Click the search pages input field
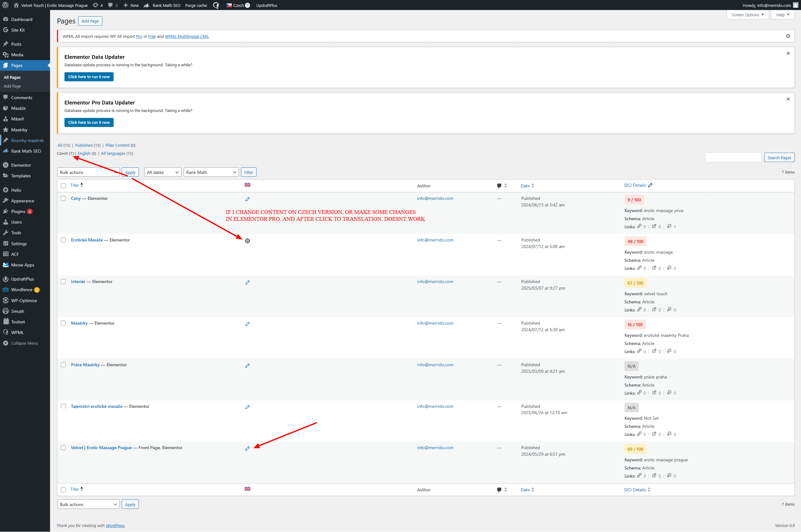 pos(733,157)
